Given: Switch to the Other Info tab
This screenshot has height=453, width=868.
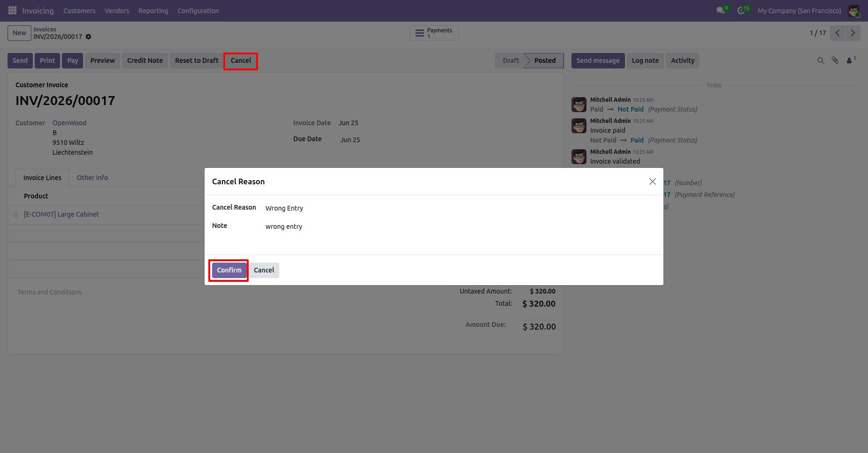Looking at the screenshot, I should click(x=92, y=178).
